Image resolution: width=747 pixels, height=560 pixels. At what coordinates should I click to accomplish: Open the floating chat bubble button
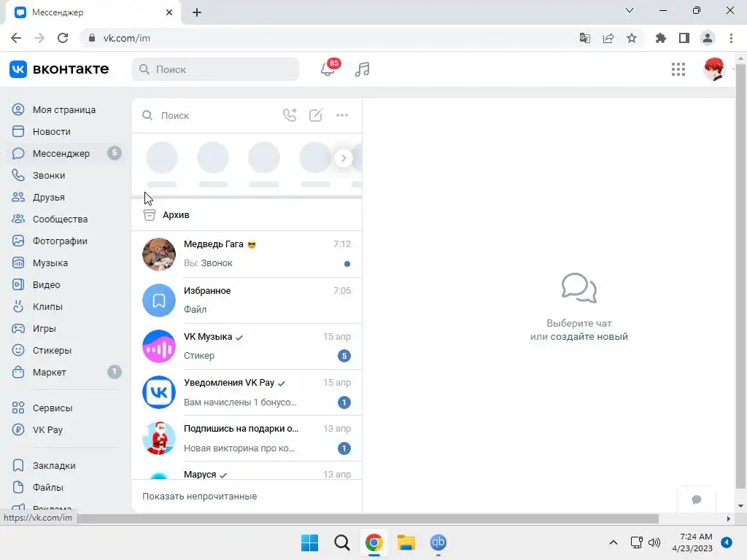(697, 499)
